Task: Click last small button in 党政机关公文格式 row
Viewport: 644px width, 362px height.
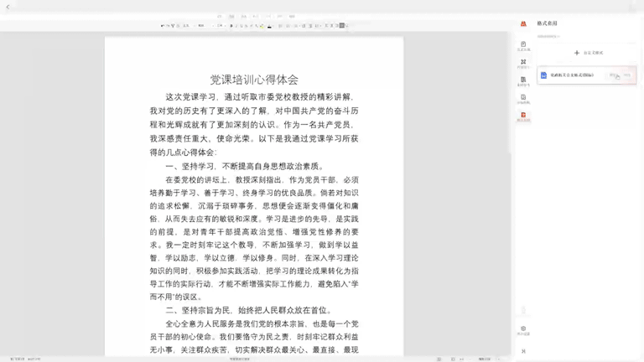Action: click(x=626, y=75)
